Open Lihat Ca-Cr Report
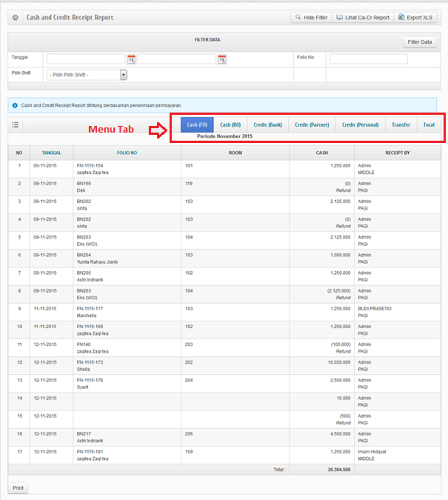 click(363, 18)
